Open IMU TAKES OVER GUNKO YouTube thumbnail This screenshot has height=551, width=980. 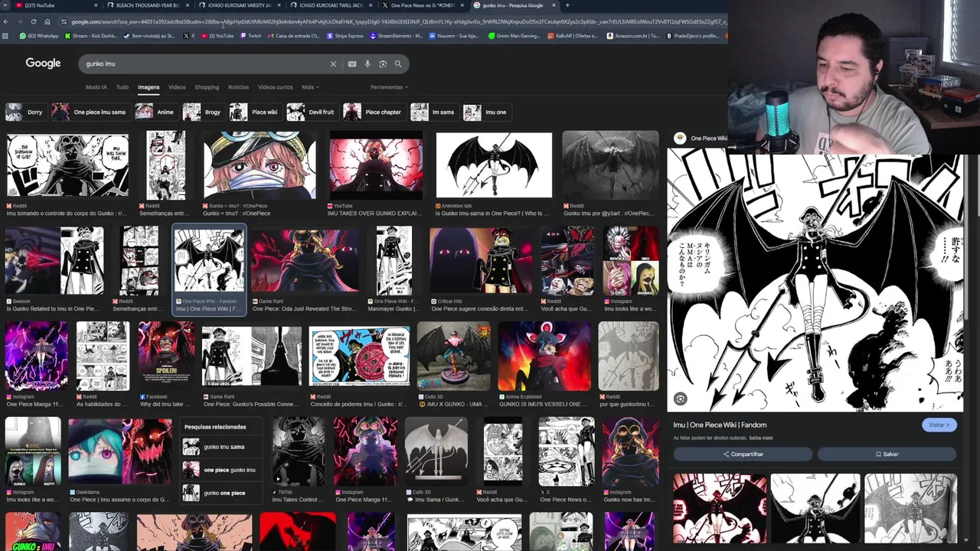(x=375, y=165)
